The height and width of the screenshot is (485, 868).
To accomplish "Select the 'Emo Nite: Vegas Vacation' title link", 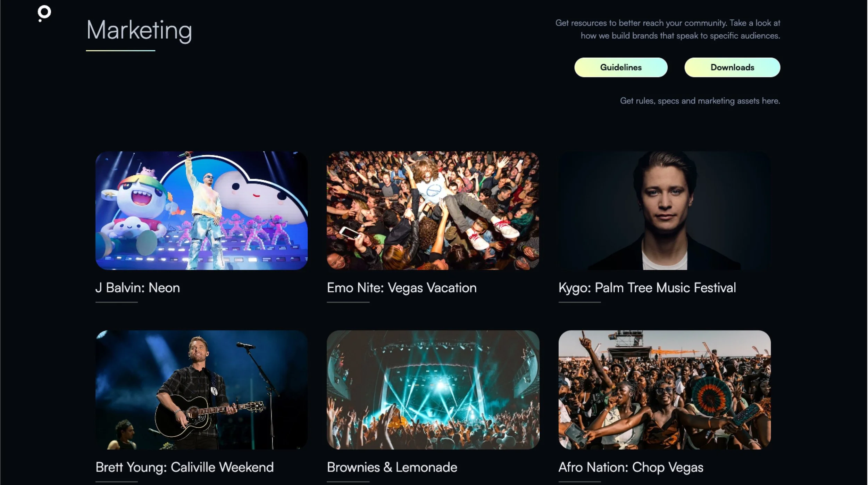I will [x=402, y=288].
